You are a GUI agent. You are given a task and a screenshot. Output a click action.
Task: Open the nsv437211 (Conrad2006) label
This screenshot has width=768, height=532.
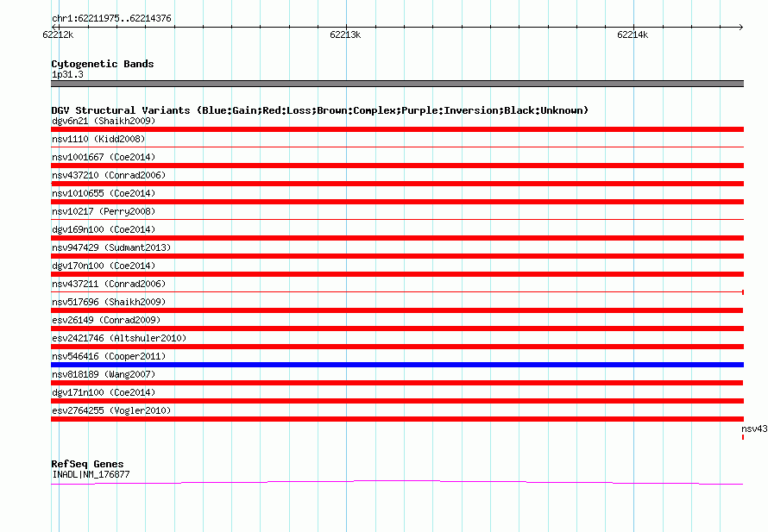click(x=109, y=284)
